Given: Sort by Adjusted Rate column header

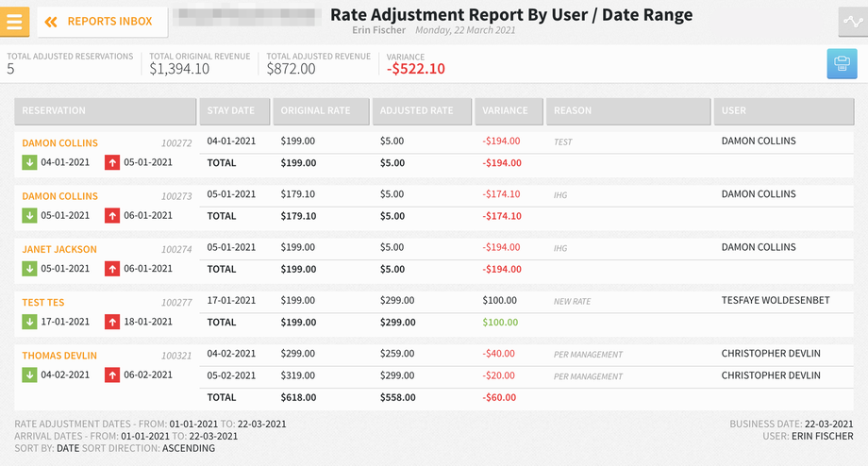Looking at the screenshot, I should coord(422,110).
